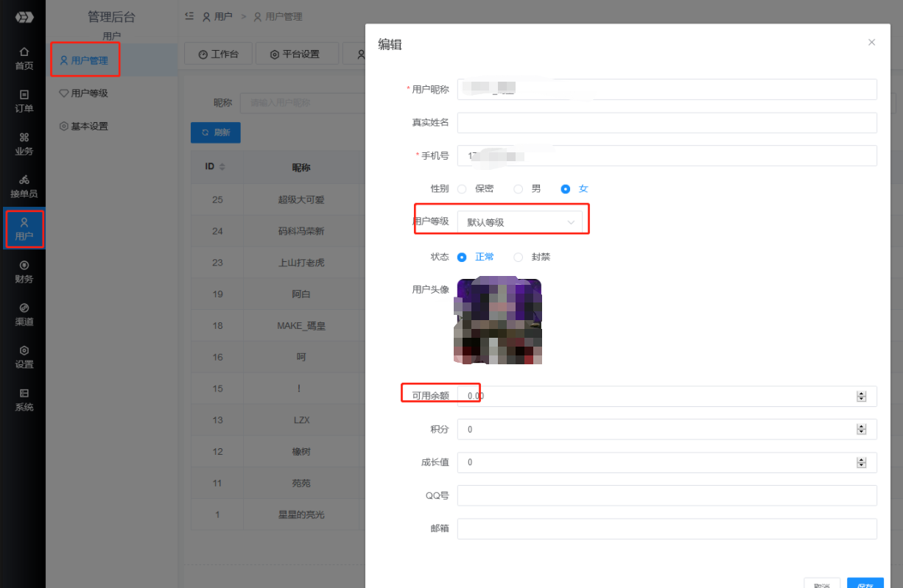Set status to 正常

(476, 257)
